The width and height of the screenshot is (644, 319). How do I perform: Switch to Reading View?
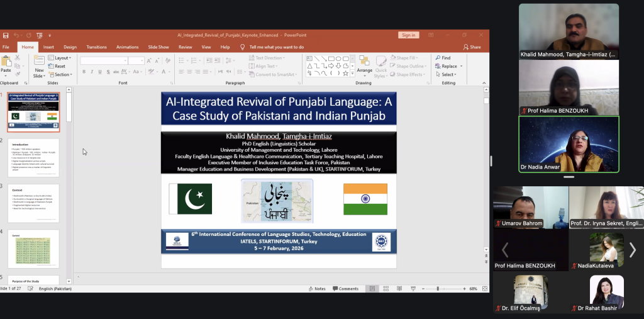pyautogui.click(x=399, y=289)
